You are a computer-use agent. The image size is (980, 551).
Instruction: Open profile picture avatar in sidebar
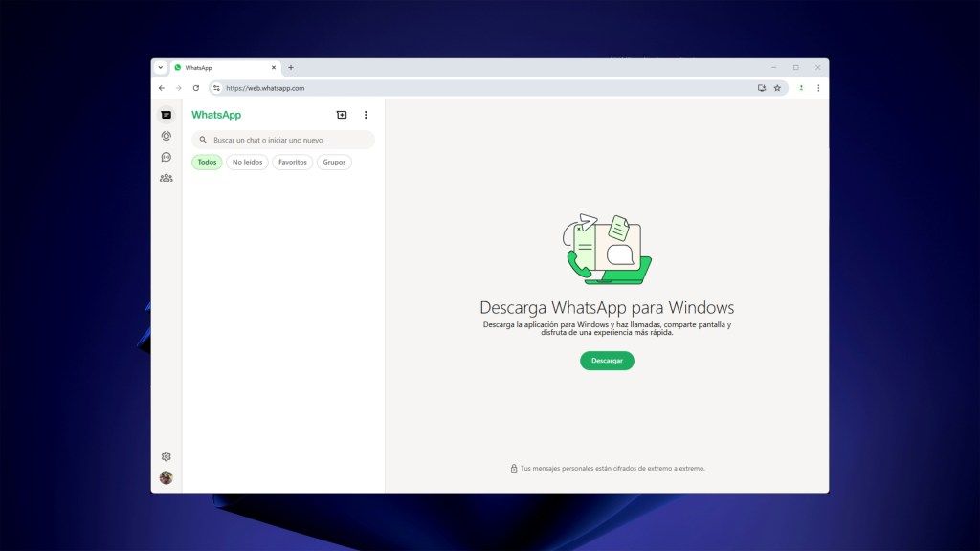[x=167, y=478]
